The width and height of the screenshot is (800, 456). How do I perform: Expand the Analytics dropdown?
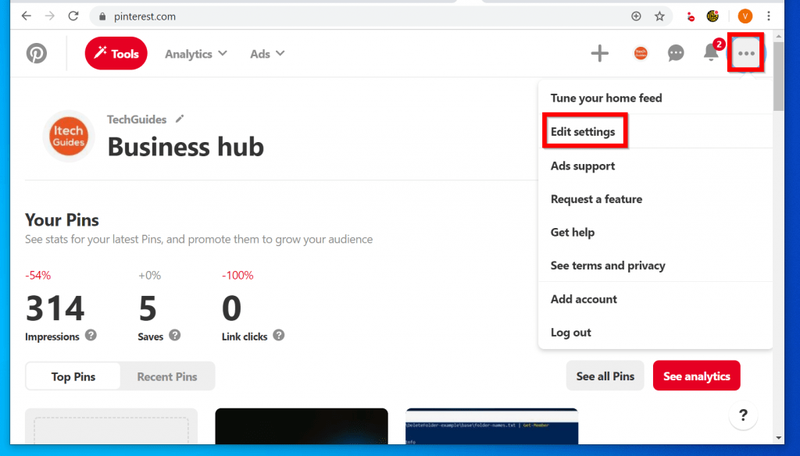click(x=195, y=54)
